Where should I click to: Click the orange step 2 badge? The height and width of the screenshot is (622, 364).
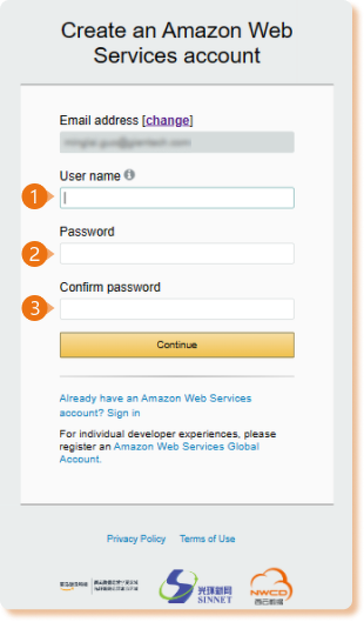coord(33,253)
